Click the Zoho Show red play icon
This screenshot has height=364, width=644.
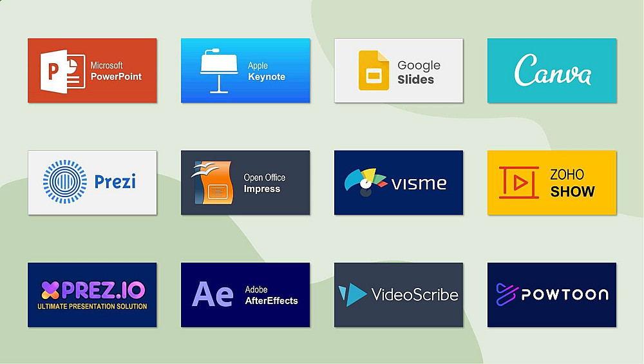(518, 182)
